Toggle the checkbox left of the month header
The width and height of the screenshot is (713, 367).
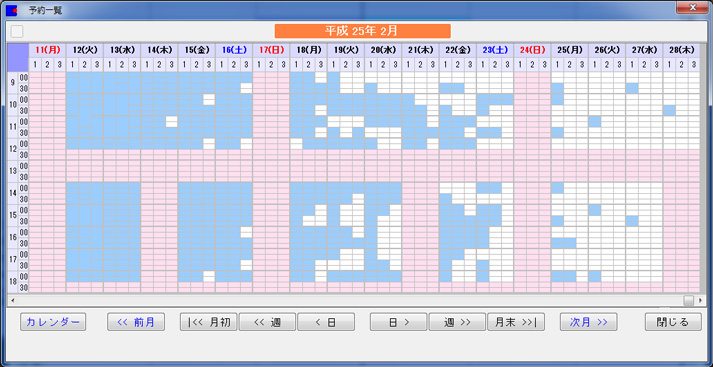[x=17, y=31]
